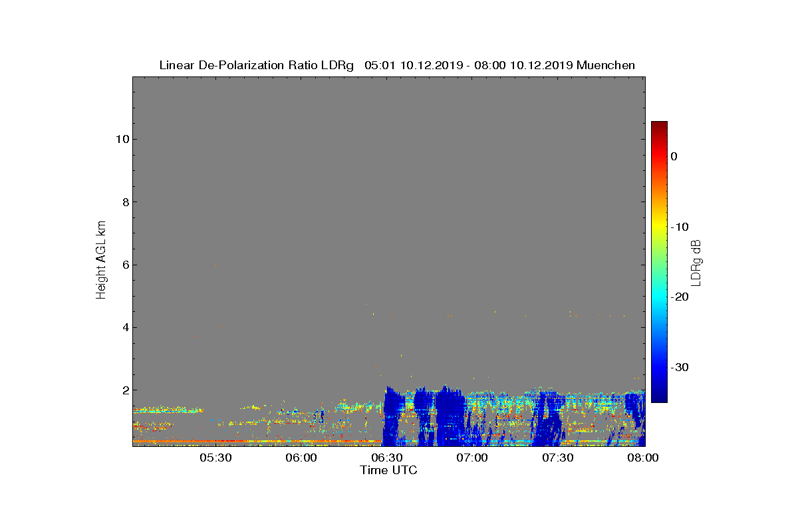Click the plot title 'Linear De-Polarization Ratio LDRg'
This screenshot has width=798, height=532.
[257, 65]
